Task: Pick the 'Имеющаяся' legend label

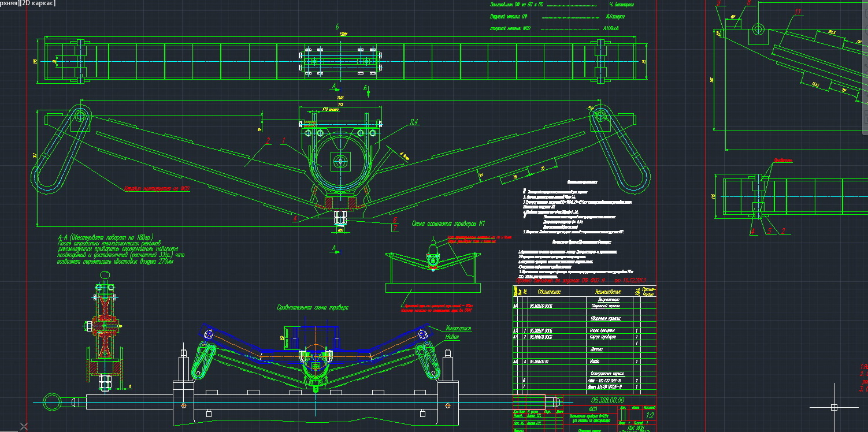Action: point(458,329)
